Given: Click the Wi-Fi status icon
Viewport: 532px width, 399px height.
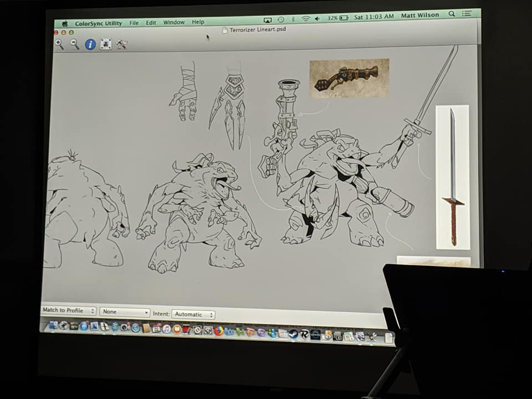Looking at the screenshot, I should 306,19.
